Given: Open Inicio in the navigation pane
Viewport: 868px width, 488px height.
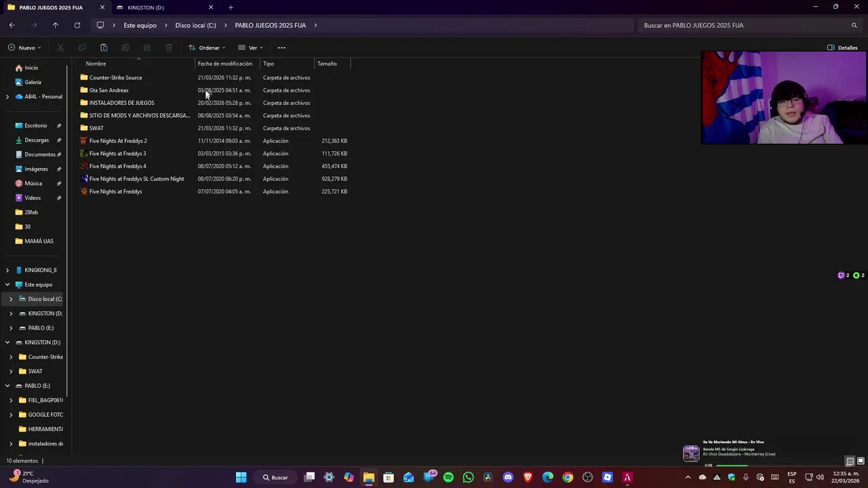Looking at the screenshot, I should (x=31, y=68).
